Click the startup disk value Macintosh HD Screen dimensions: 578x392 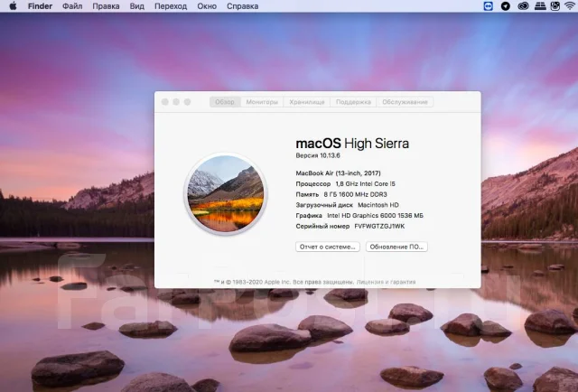tap(378, 205)
